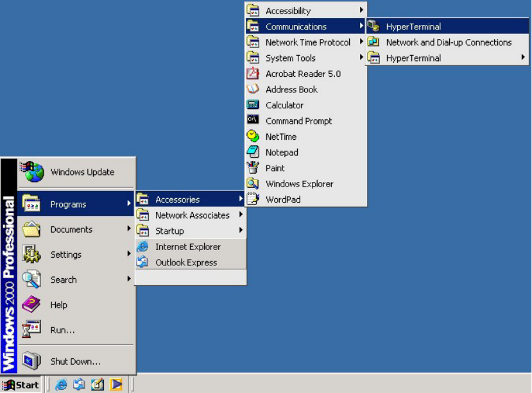Open Acrobat Reader 5.0 icon
532x393 pixels.
(253, 73)
